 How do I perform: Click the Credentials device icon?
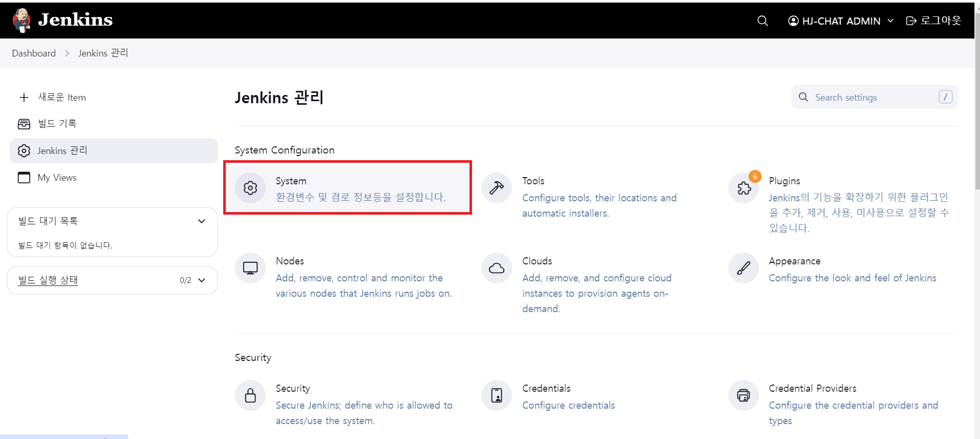497,395
